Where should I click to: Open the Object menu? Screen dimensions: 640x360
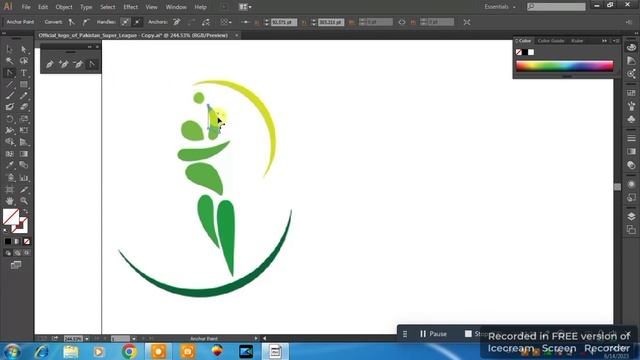click(x=64, y=7)
